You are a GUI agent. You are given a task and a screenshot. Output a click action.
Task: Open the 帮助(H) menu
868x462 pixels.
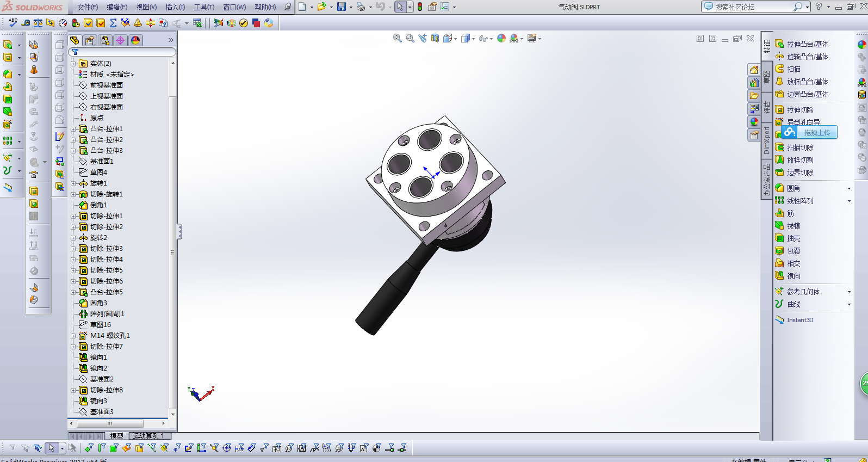(x=265, y=7)
